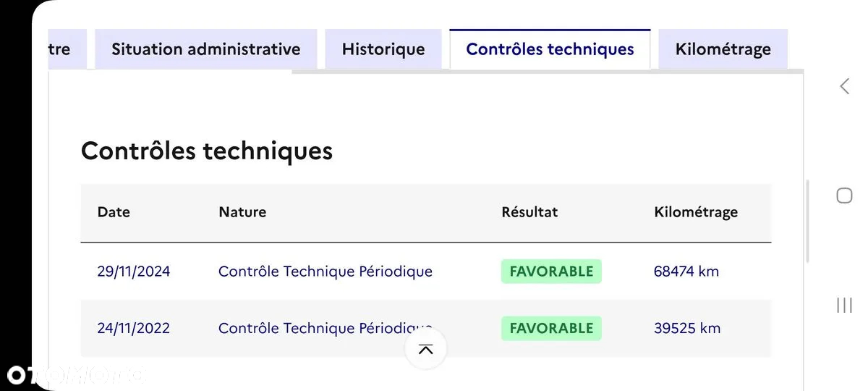
Task: Open Android recent apps icon
Action: click(844, 305)
